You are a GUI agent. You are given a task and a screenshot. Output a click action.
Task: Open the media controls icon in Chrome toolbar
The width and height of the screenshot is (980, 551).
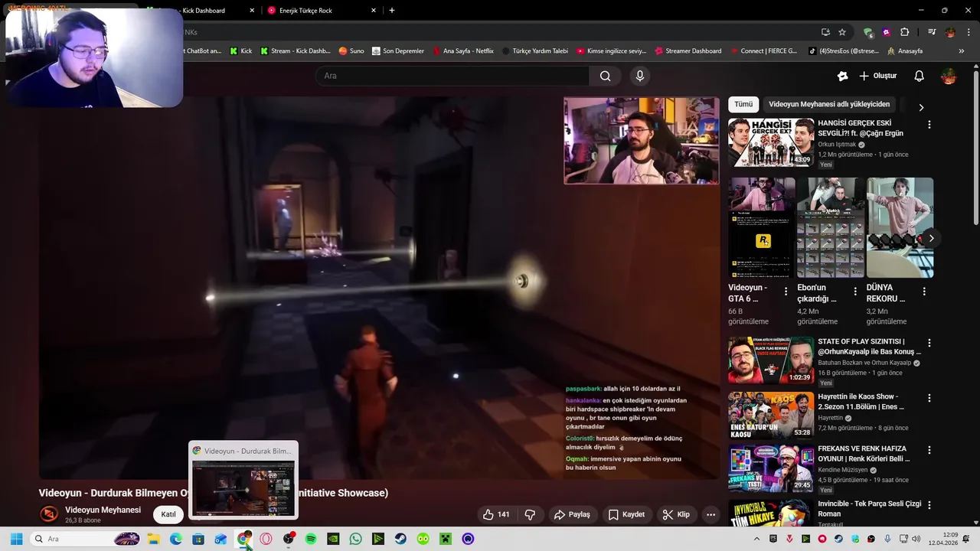pyautogui.click(x=932, y=32)
